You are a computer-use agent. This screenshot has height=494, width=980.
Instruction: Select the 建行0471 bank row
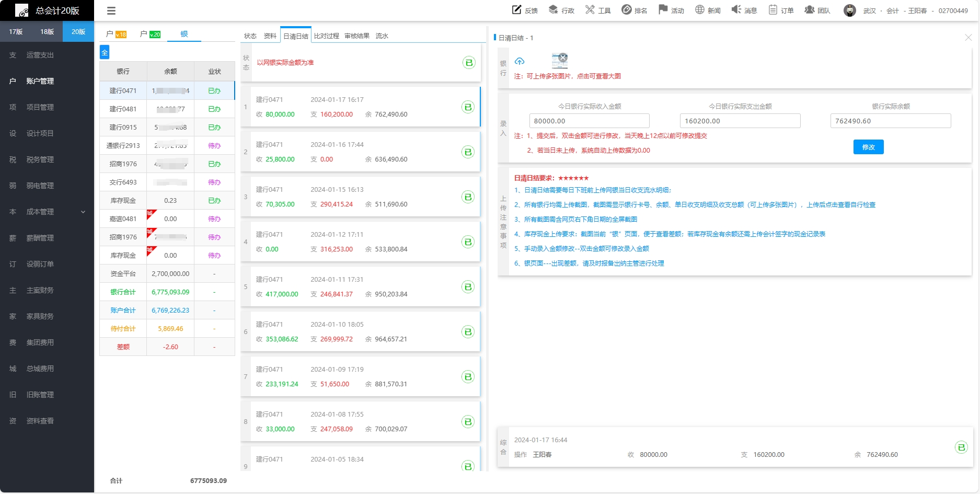167,90
